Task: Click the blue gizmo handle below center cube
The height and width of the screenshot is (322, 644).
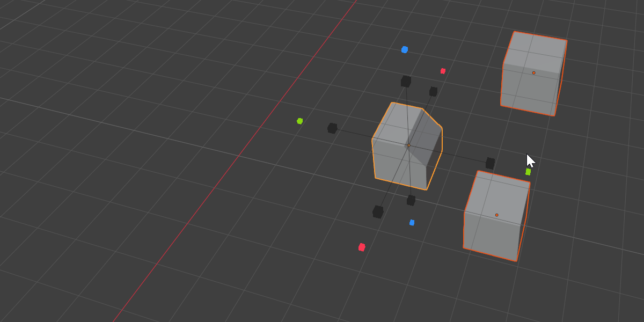Action: (412, 223)
